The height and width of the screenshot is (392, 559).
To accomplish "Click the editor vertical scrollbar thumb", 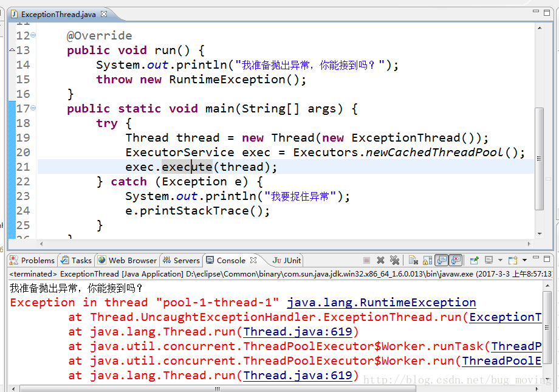I will tap(539, 159).
